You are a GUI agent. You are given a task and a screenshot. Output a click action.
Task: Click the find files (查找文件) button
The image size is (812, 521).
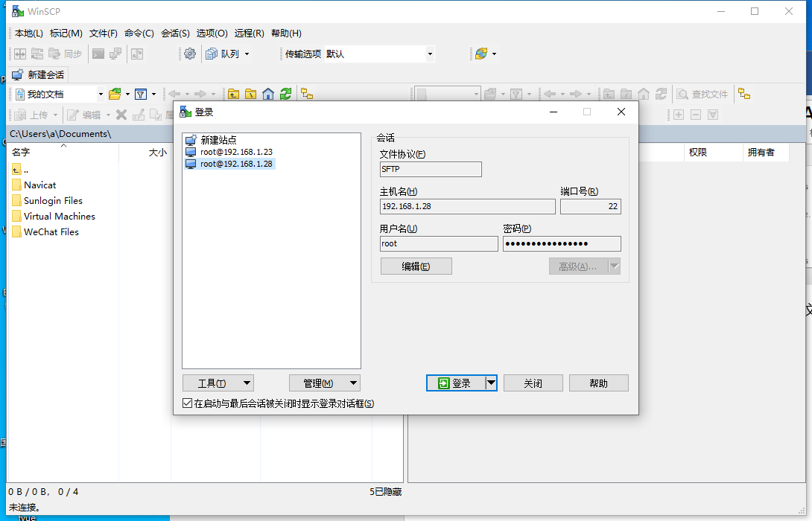[x=702, y=95]
